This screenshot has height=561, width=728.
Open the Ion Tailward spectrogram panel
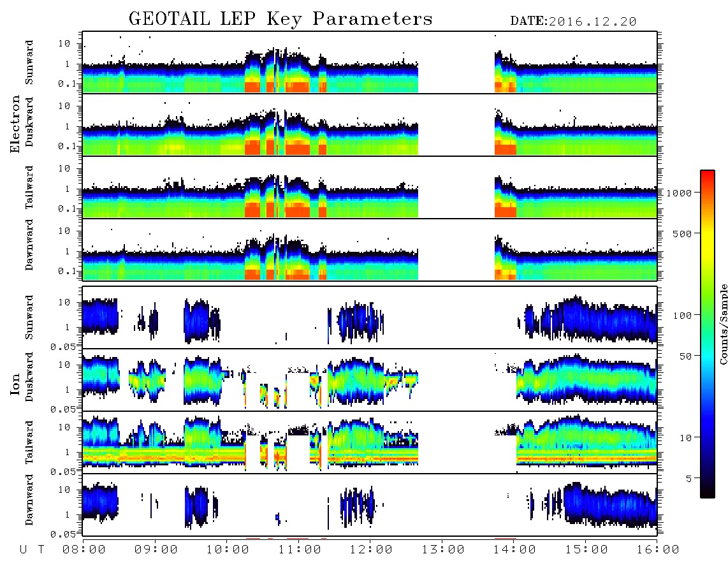[370, 442]
